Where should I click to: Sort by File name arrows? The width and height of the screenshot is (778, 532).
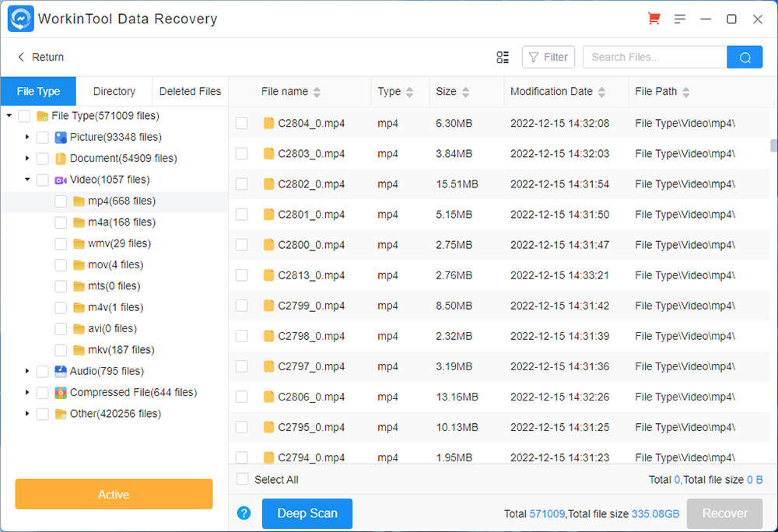pos(317,92)
